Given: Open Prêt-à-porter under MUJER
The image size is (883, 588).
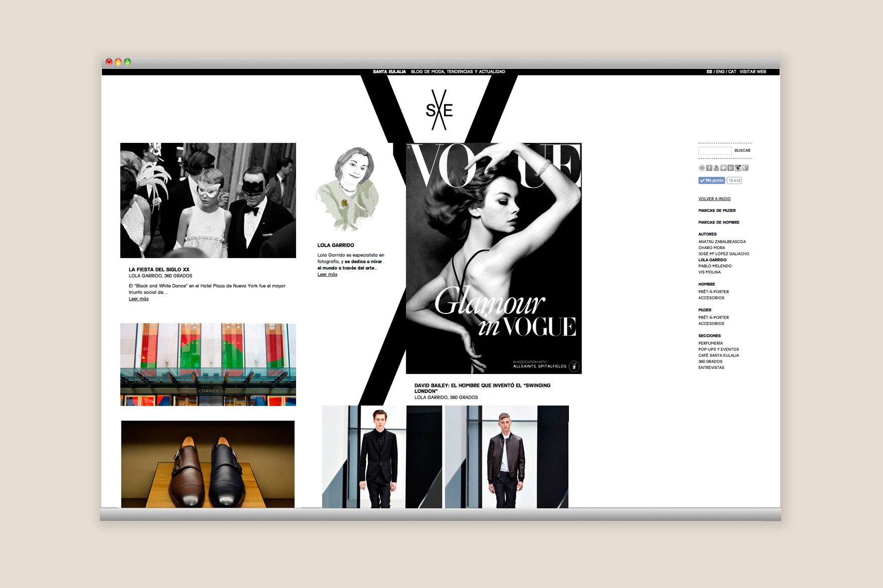Looking at the screenshot, I should 713,317.
